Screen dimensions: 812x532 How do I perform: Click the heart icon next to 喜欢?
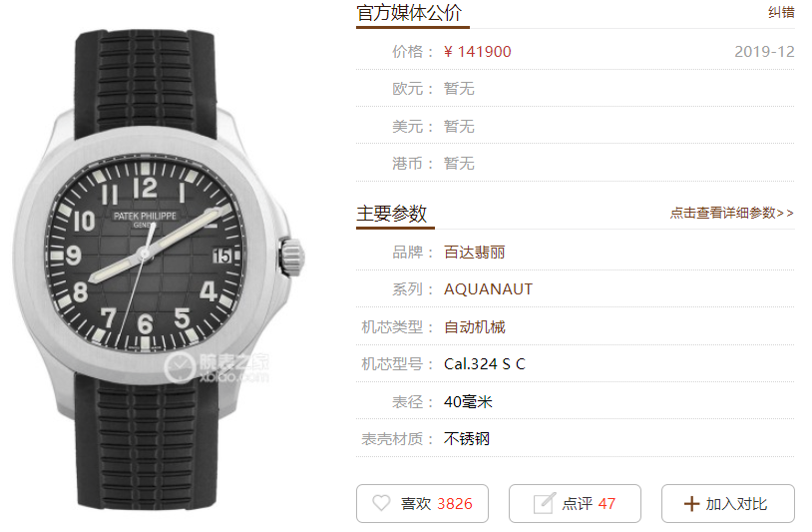tap(382, 503)
